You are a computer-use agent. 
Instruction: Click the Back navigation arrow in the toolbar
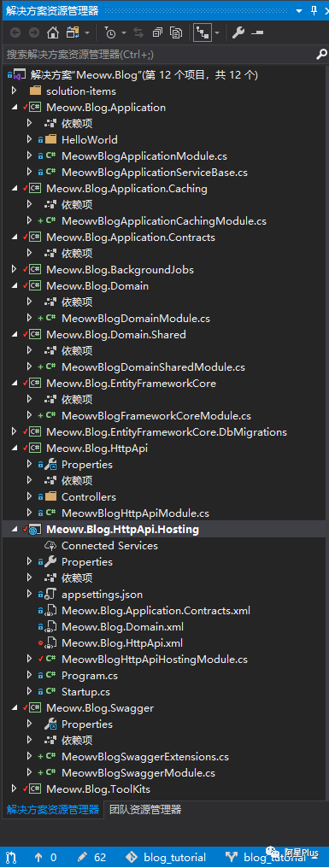pos(15,32)
